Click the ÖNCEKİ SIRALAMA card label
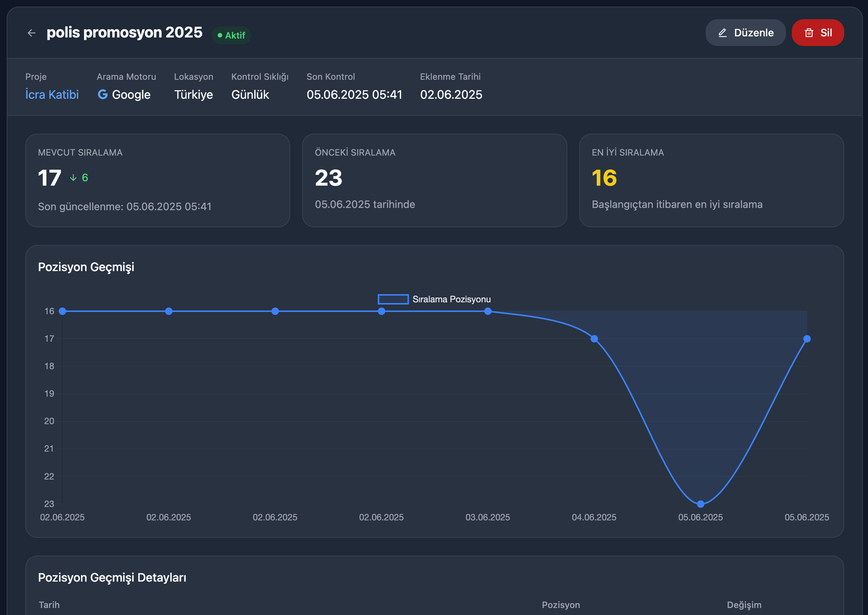 click(x=355, y=152)
